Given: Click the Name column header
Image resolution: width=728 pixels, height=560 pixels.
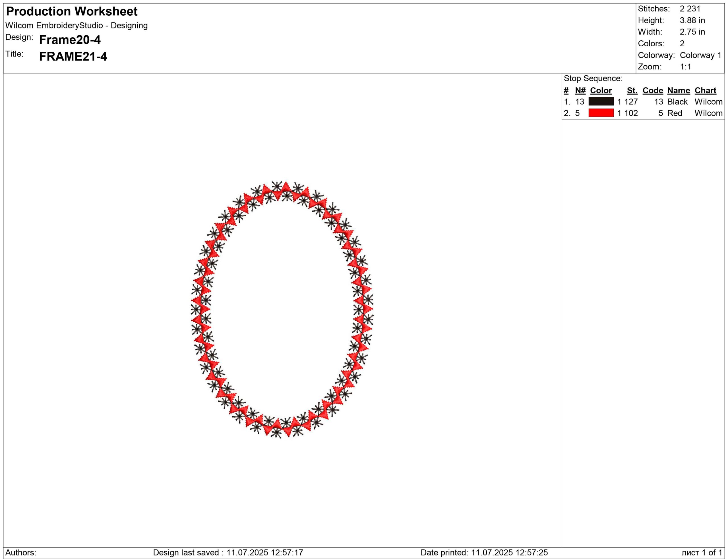Looking at the screenshot, I should click(x=678, y=91).
